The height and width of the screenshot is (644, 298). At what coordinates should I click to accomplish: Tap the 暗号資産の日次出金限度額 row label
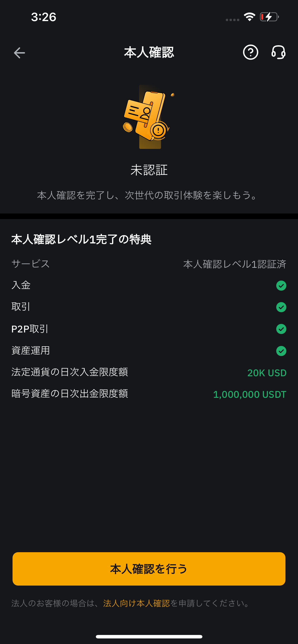[x=70, y=394]
